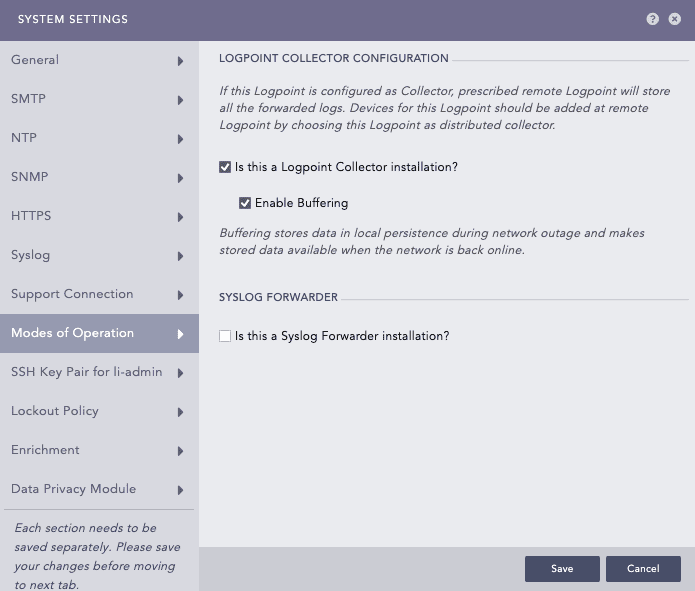Toggle the Enable Buffering checkbox
This screenshot has width=695, height=591.
click(x=245, y=203)
